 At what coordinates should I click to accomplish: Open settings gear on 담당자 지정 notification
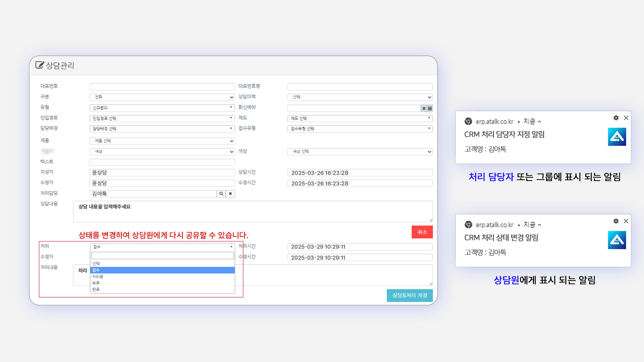(x=616, y=118)
